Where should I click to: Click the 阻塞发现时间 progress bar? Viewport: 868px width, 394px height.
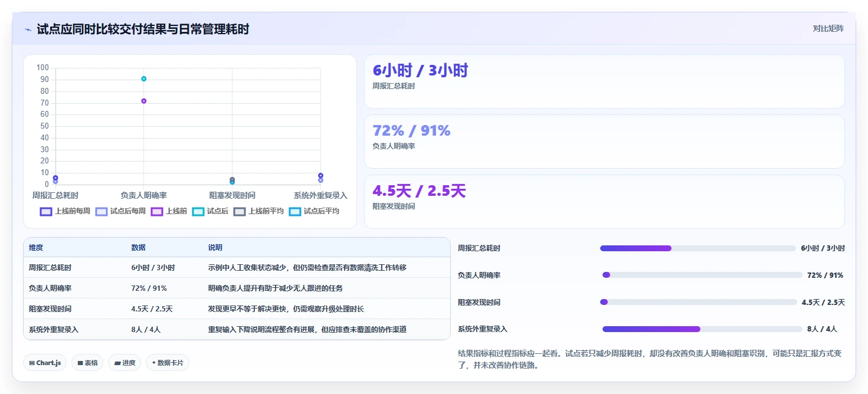tap(699, 302)
